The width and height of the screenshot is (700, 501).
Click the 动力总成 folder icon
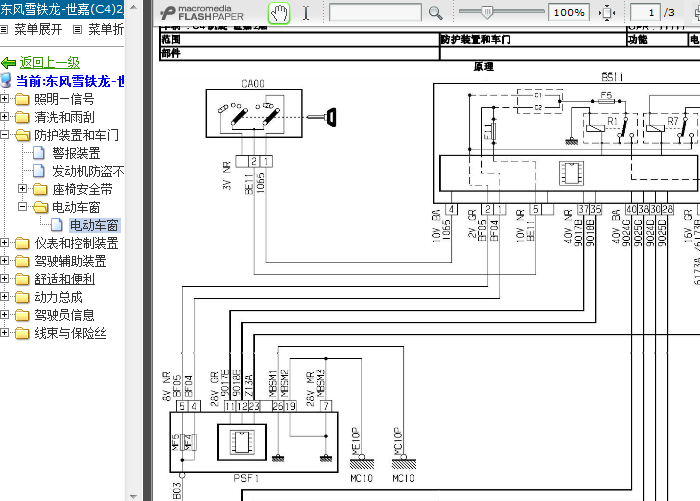[22, 297]
